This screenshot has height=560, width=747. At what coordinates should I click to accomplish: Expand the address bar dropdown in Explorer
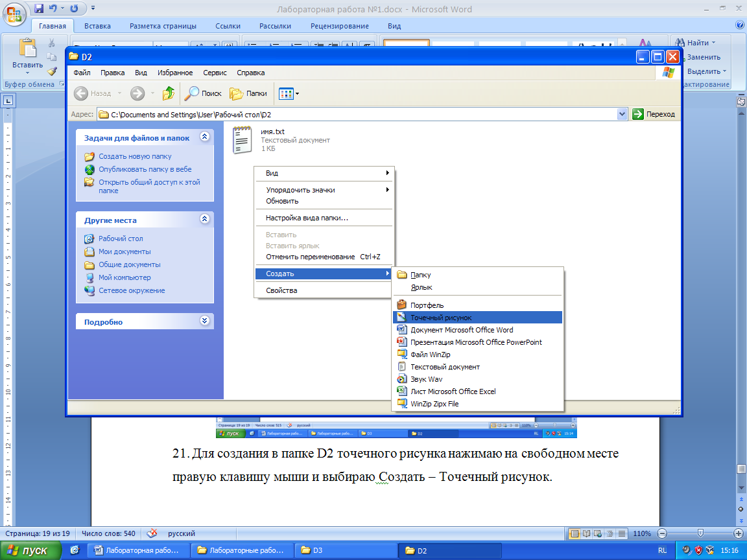click(622, 114)
